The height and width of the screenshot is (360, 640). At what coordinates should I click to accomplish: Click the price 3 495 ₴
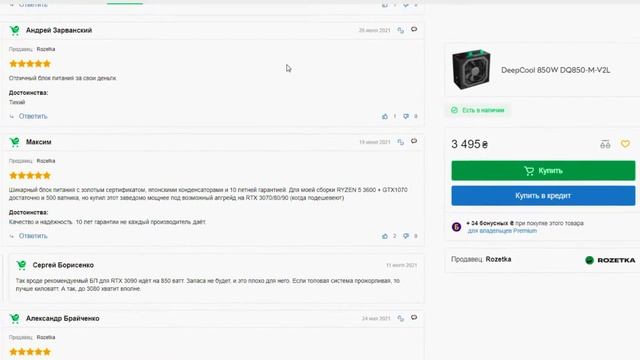[469, 144]
